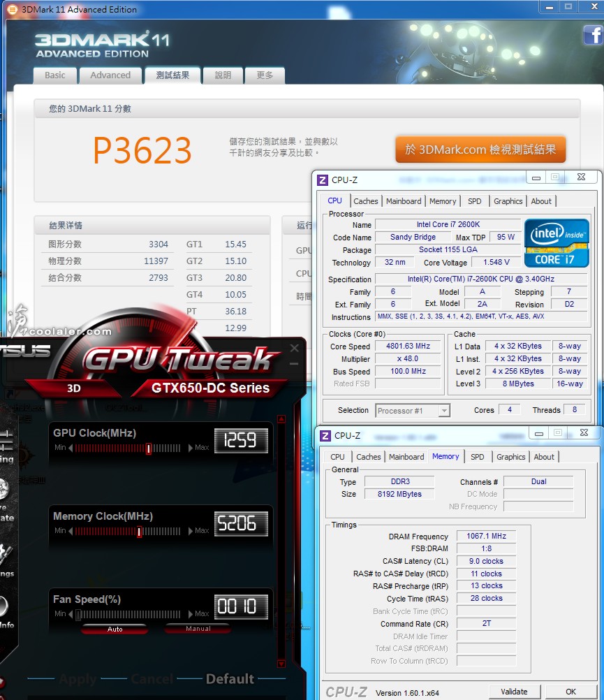Open the 說明 tab in 3DMark

223,75
